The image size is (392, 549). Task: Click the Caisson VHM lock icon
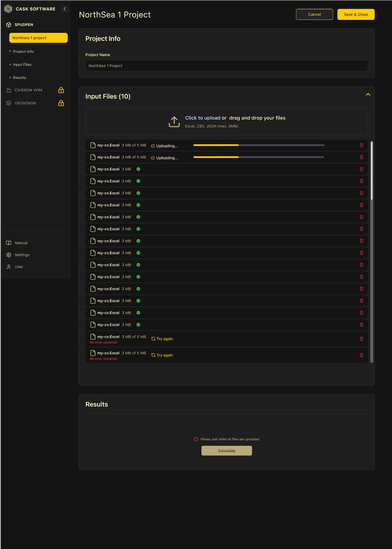pyautogui.click(x=61, y=90)
